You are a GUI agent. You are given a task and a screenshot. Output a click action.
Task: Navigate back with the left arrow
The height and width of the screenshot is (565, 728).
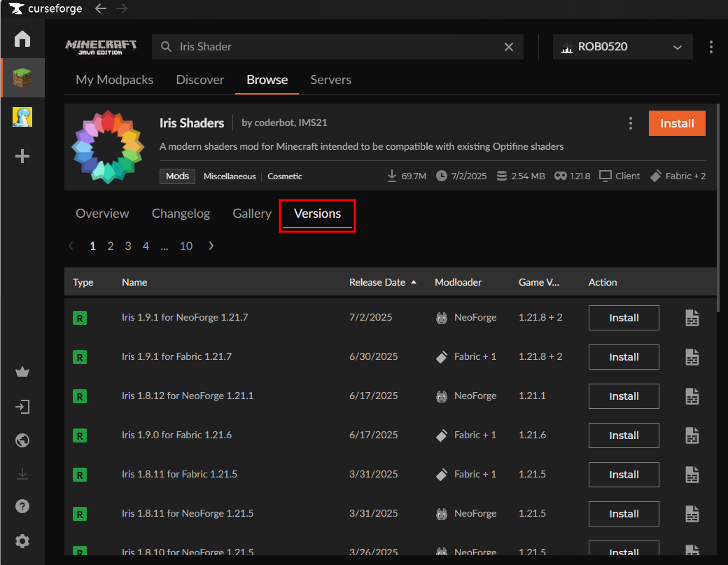(x=100, y=8)
